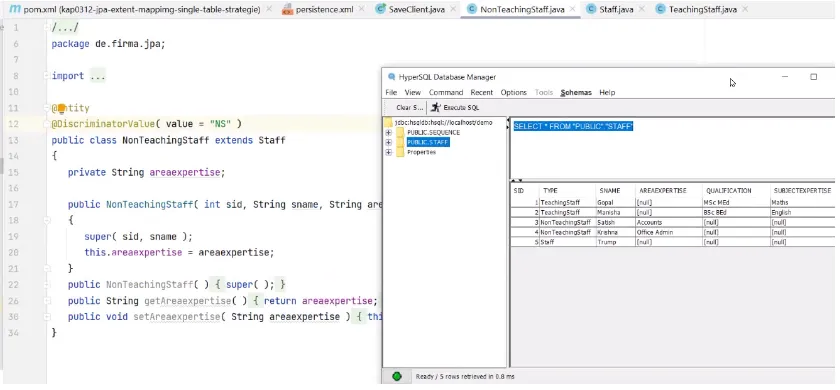Click the Clear S... toolbar button
840x390 pixels.
(x=409, y=108)
